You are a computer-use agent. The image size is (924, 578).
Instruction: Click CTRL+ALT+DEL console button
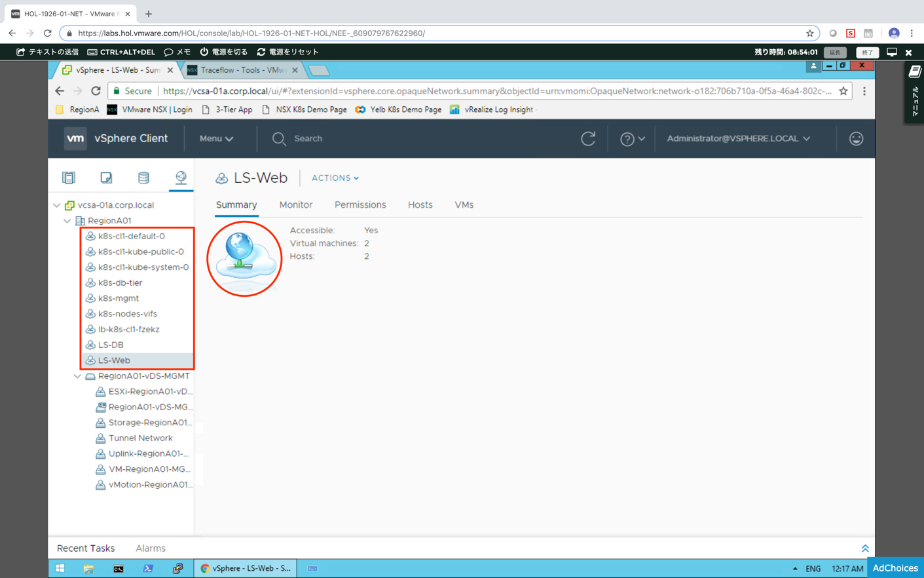(x=121, y=52)
